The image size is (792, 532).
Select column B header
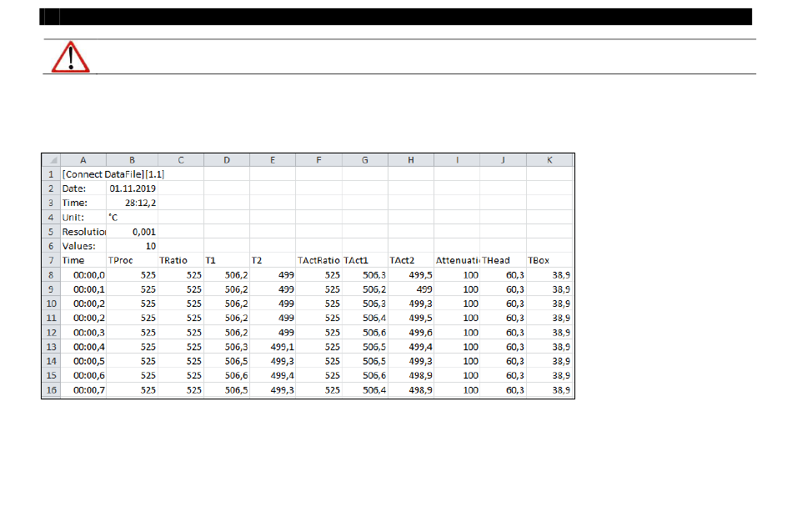tap(132, 160)
